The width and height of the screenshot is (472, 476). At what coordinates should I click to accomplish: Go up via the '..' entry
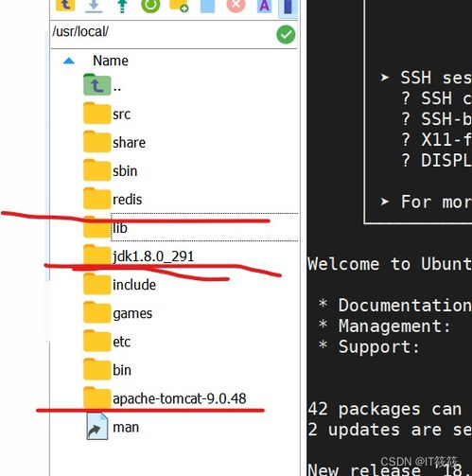coord(102,86)
